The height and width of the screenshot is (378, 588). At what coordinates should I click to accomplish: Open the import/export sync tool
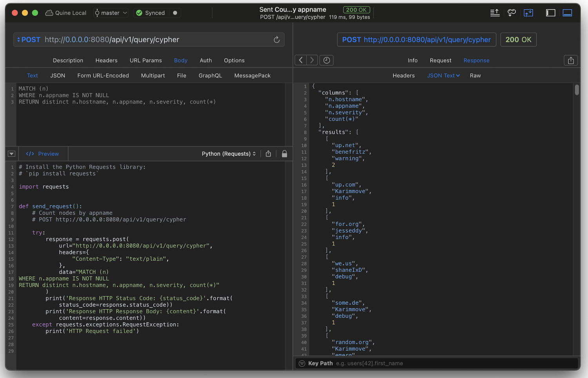(x=528, y=13)
